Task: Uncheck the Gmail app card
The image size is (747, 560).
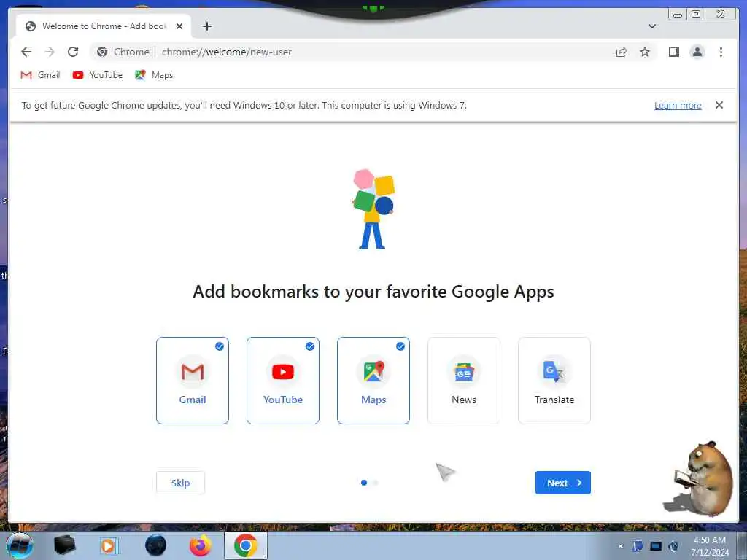Action: tap(193, 381)
